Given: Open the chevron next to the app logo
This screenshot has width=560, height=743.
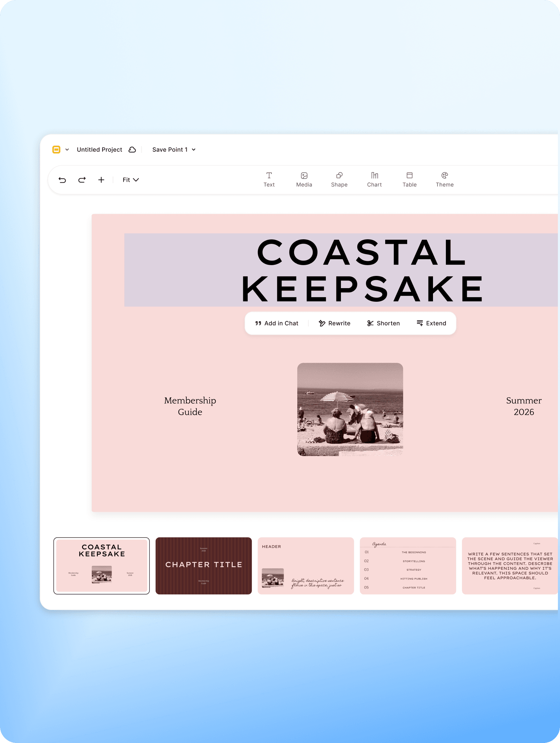Looking at the screenshot, I should [x=67, y=149].
